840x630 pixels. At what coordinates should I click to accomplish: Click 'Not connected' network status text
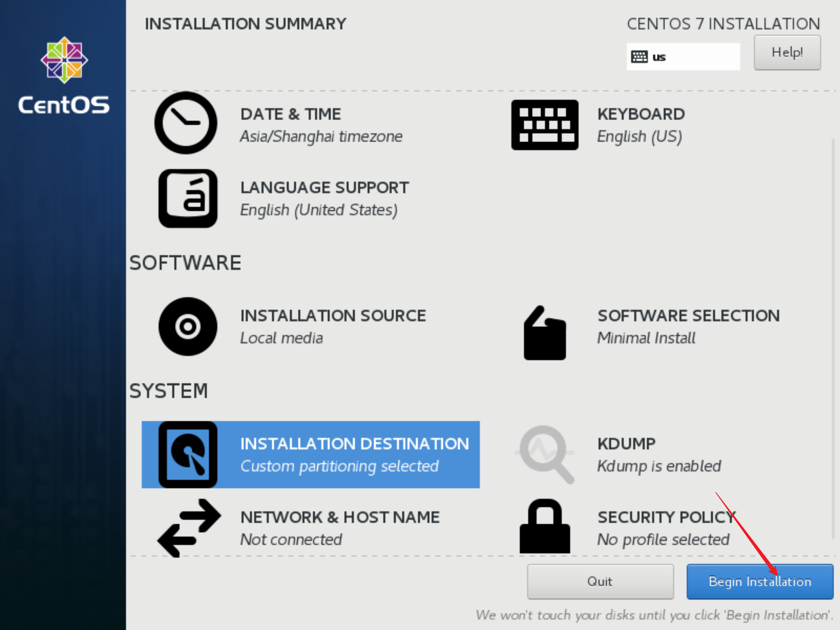click(x=291, y=540)
